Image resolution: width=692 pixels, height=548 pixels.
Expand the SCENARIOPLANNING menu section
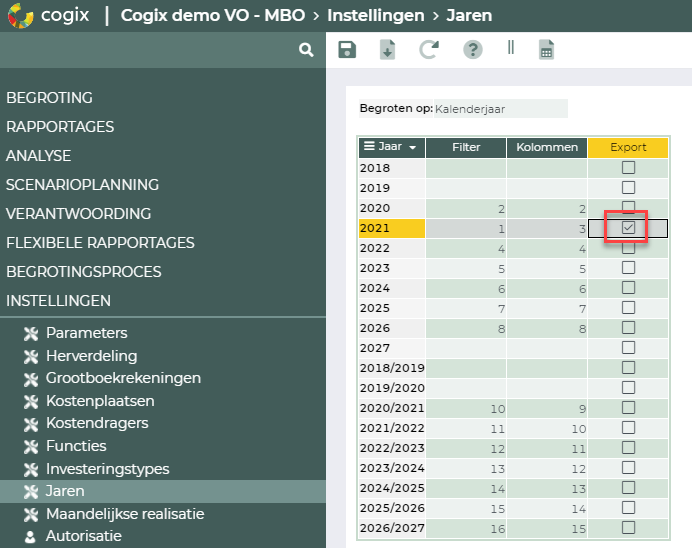(x=83, y=184)
